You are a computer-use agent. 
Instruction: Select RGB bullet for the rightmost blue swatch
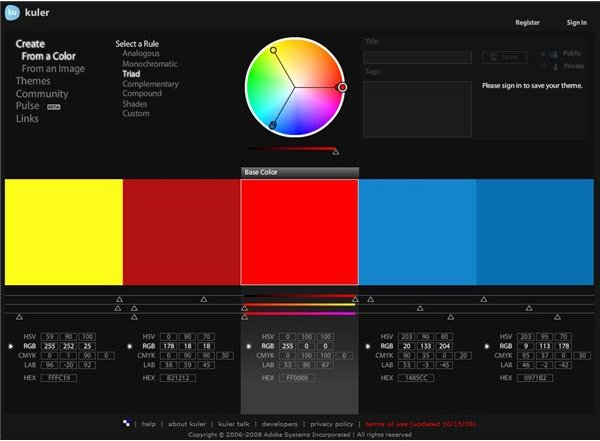[x=487, y=346]
